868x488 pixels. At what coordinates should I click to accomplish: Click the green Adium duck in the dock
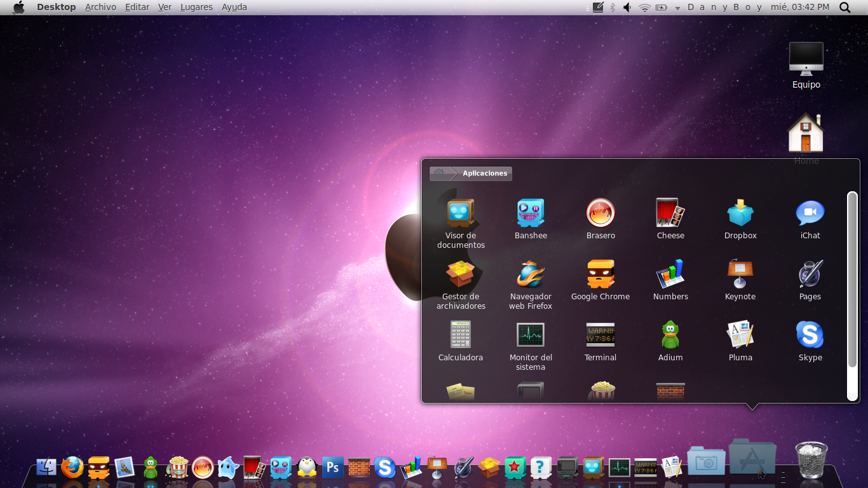(x=151, y=468)
